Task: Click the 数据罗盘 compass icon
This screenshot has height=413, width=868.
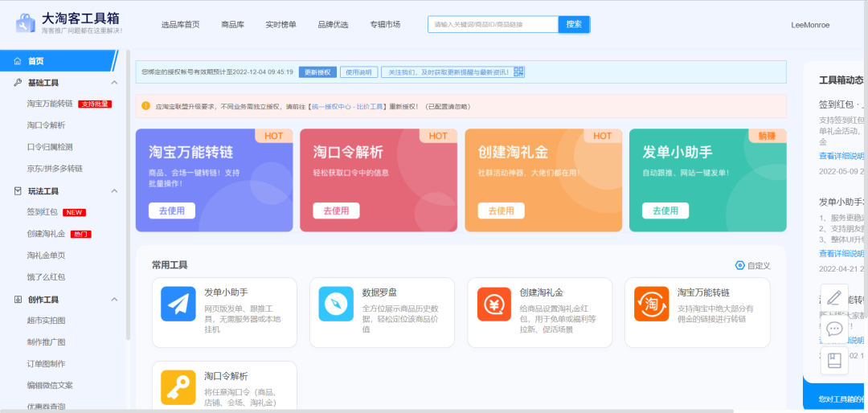Action: pyautogui.click(x=336, y=304)
